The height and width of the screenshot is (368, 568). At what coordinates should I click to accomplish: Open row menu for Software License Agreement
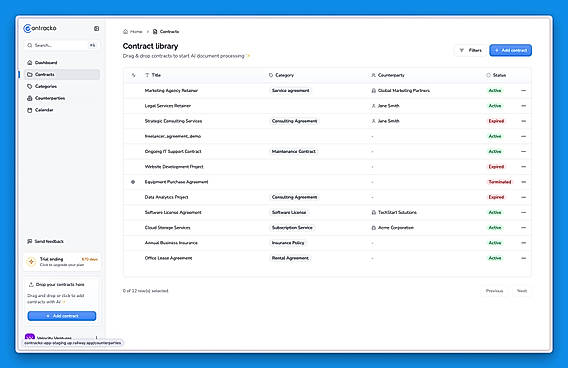[523, 212]
